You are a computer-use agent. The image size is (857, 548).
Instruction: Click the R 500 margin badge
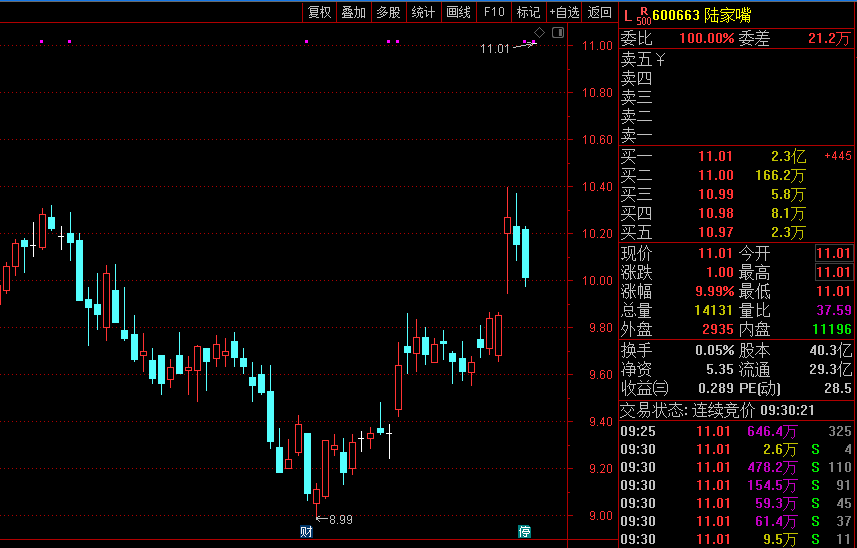click(x=643, y=15)
